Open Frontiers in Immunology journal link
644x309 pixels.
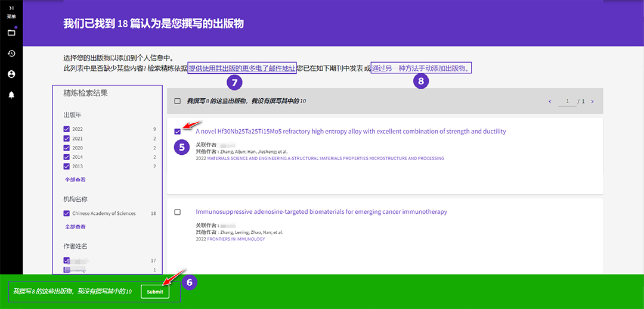236,239
